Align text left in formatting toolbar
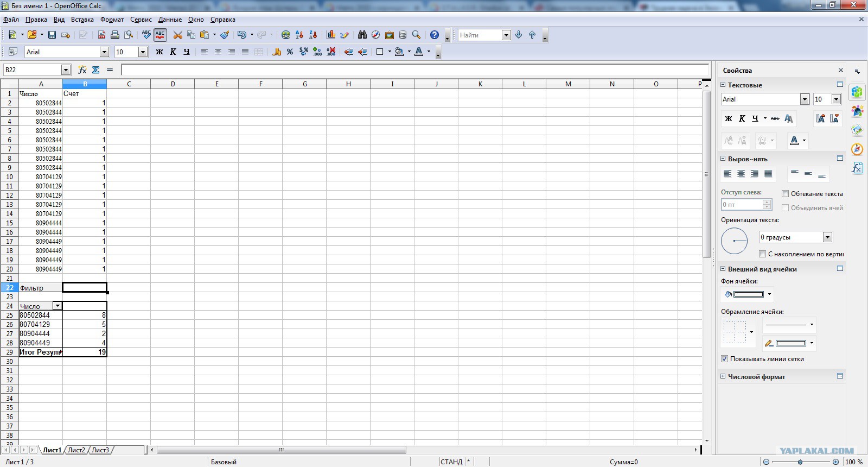Viewport: 868px width, 467px height. coord(204,52)
